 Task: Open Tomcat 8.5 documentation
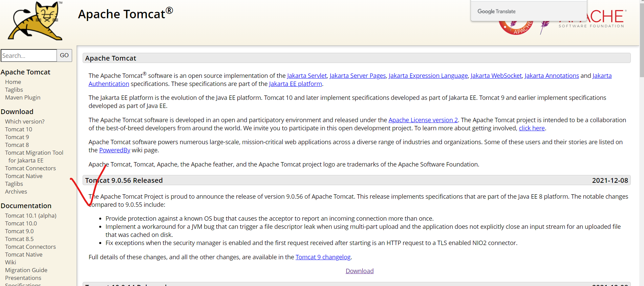(19, 239)
